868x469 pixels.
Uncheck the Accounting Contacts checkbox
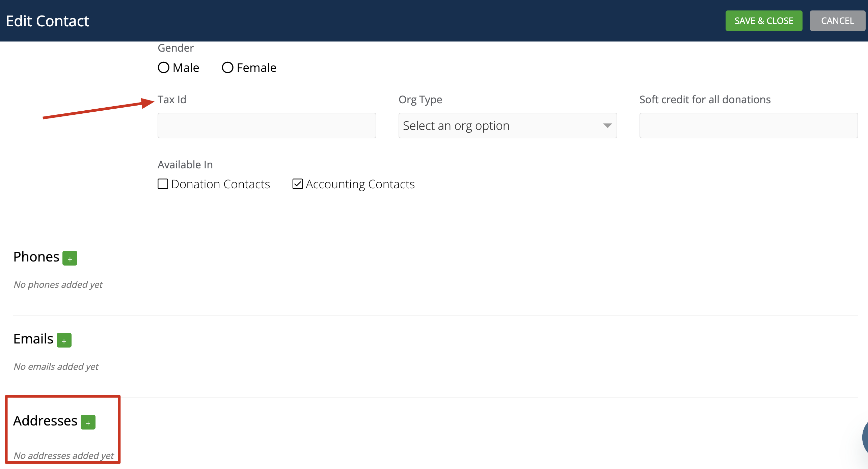297,184
